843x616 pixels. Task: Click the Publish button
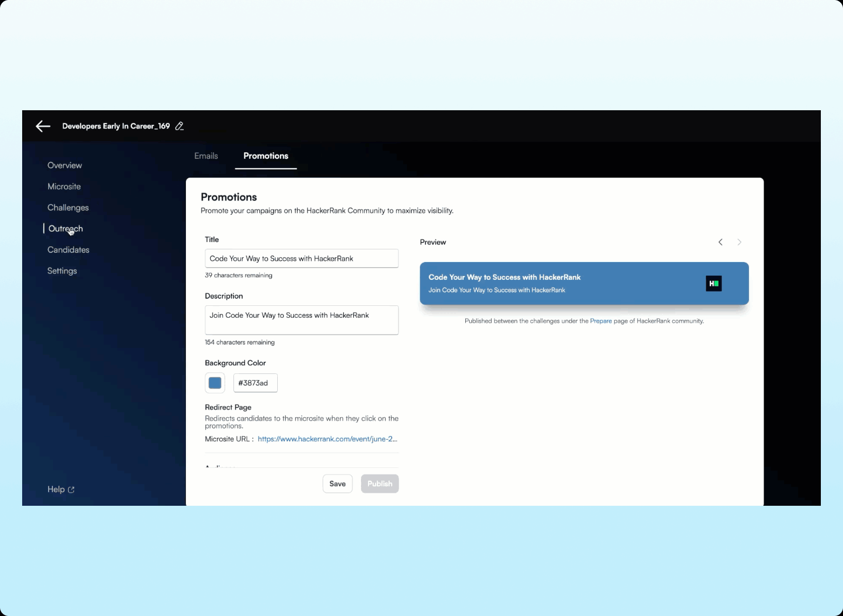click(380, 484)
